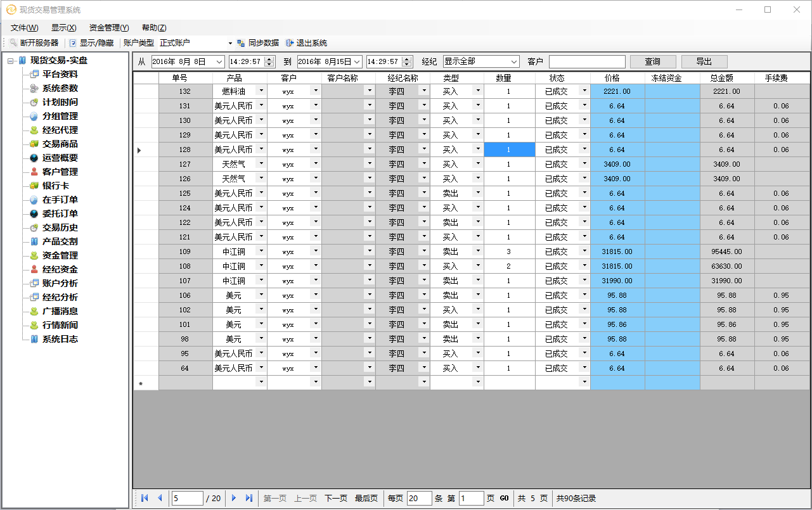Open 委托订单 entrusted orders entry
The height and width of the screenshot is (510, 812).
[x=60, y=214]
